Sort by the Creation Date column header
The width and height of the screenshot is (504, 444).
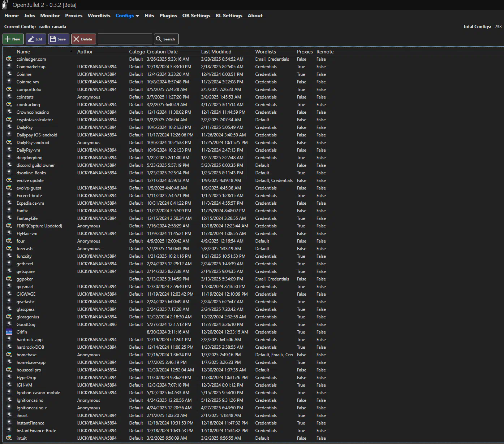click(162, 52)
